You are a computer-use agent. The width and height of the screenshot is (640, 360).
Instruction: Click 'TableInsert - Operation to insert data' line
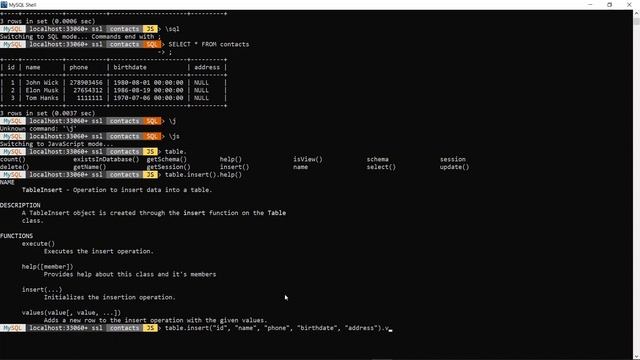pos(117,190)
